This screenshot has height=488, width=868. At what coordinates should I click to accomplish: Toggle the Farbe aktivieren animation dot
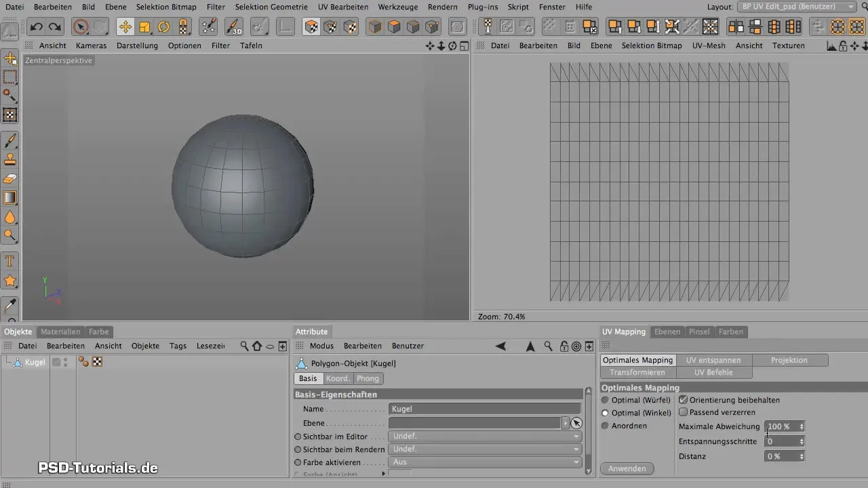coord(298,462)
